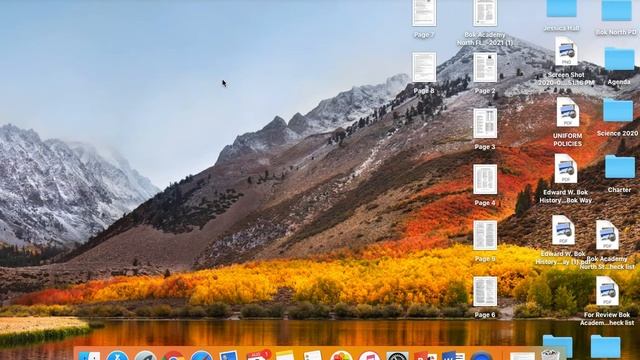The image size is (640, 360).
Task: Select the Page 3 document icon
Action: [x=485, y=123]
